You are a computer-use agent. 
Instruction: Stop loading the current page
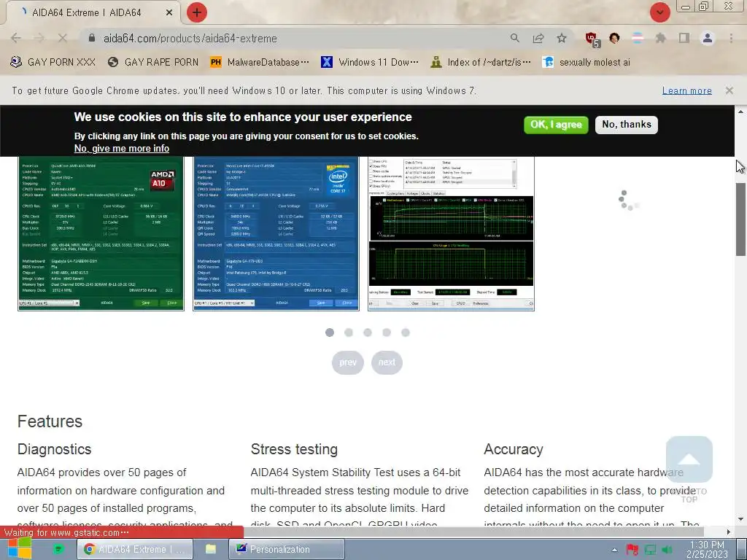tap(63, 38)
